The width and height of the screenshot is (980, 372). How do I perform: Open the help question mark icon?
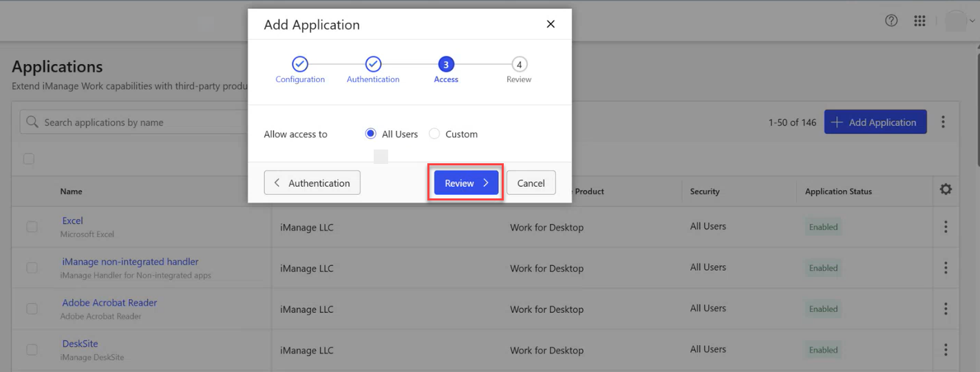pyautogui.click(x=891, y=21)
